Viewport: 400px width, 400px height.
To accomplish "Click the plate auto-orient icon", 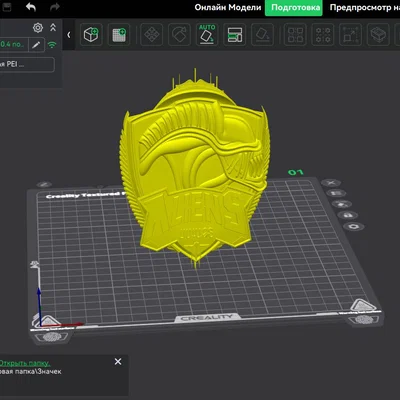I will pos(341,204).
